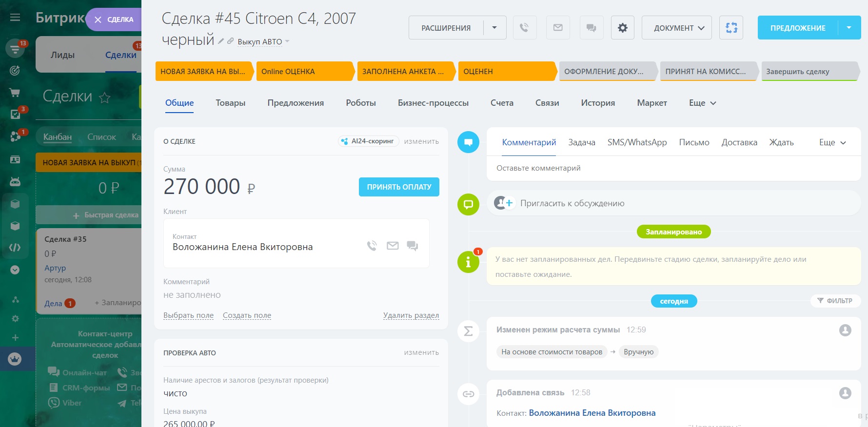Screen dimensions: 868x427
Task: Expand the ПРЕДЛОЖЕНИЕ split-button arrow
Action: tap(849, 28)
